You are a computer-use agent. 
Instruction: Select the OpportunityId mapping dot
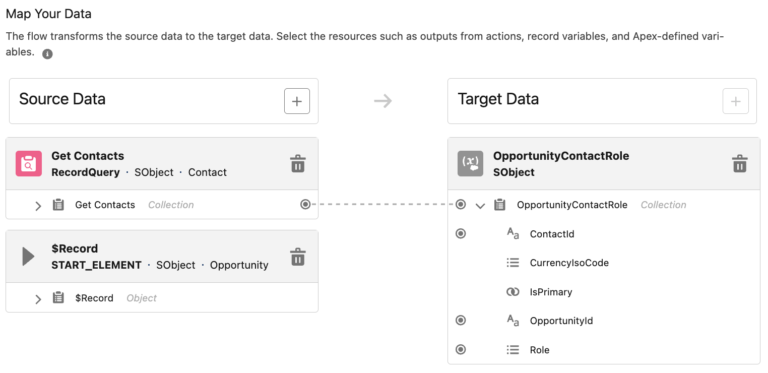coord(460,321)
